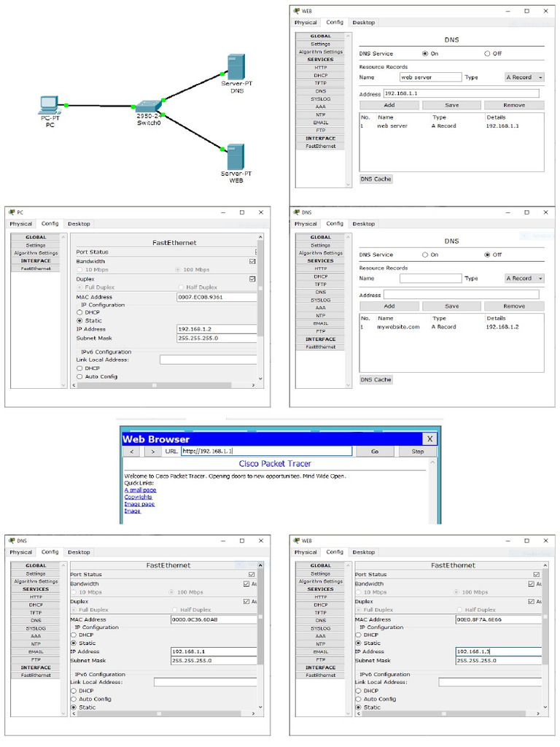Click Go button in Web Browser

coord(375,451)
